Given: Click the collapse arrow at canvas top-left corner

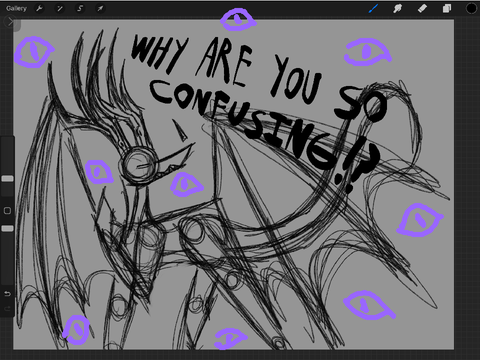Looking at the screenshot, I should coord(11,22).
